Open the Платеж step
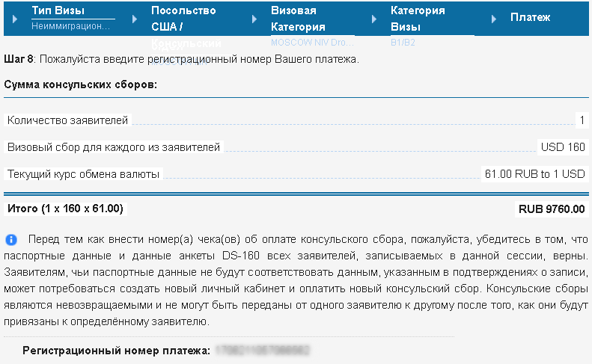Screen dimensions: 592x364 pos(530,17)
